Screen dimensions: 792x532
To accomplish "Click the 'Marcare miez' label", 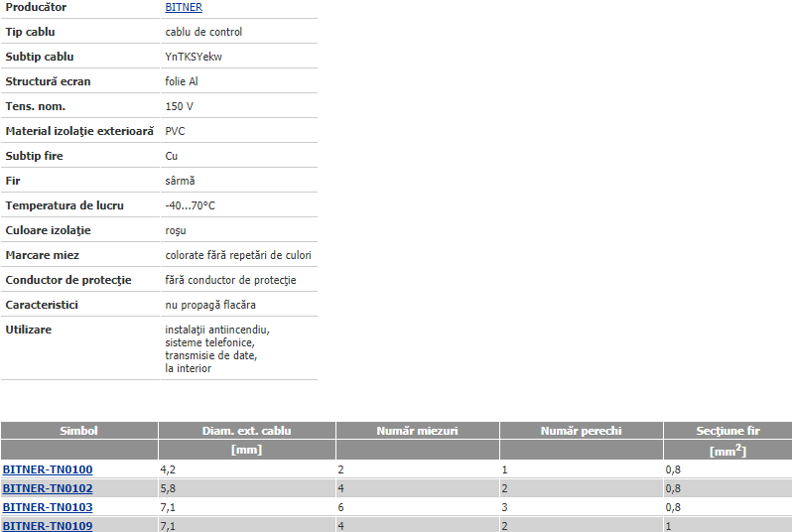I will 43,255.
